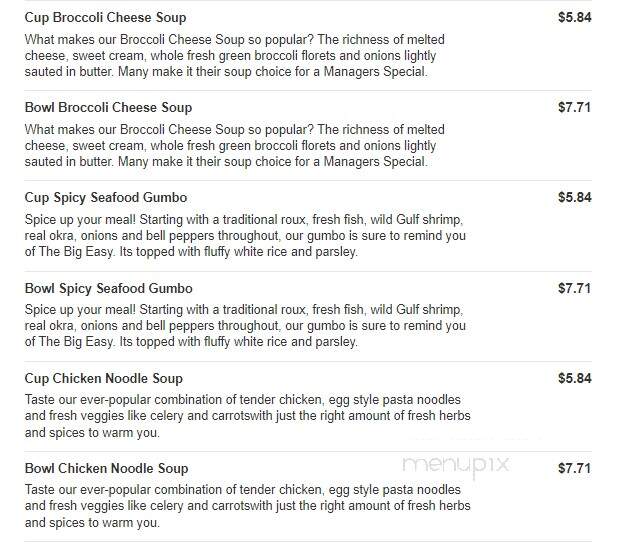The height and width of the screenshot is (547, 635).
Task: Click the menupix watermark logo
Action: click(456, 465)
